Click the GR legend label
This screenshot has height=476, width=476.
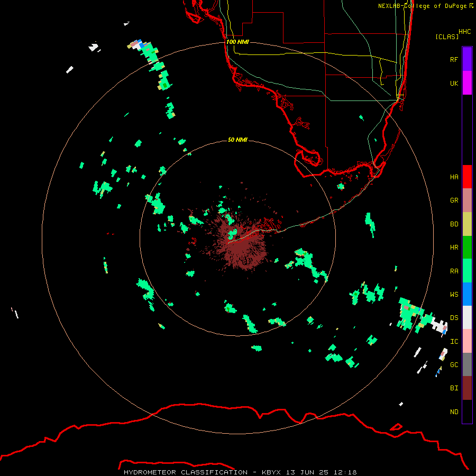[x=454, y=200]
